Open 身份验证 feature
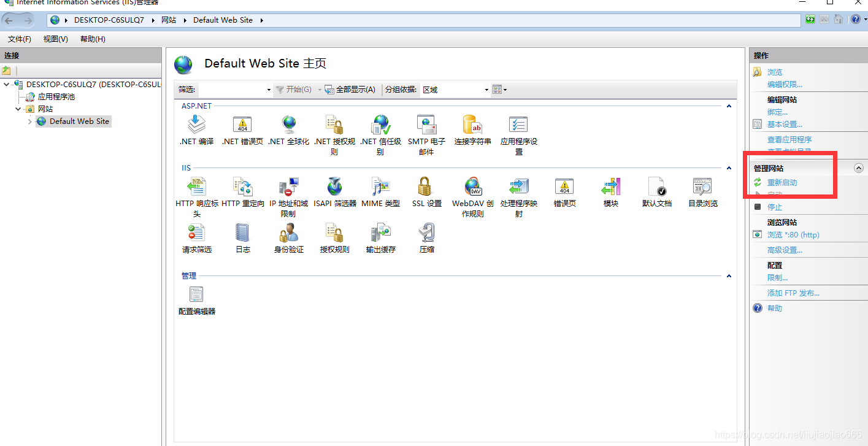868x446 pixels. click(x=288, y=238)
